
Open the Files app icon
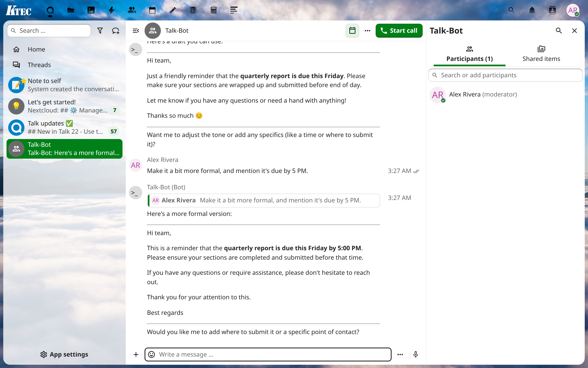[x=70, y=10]
